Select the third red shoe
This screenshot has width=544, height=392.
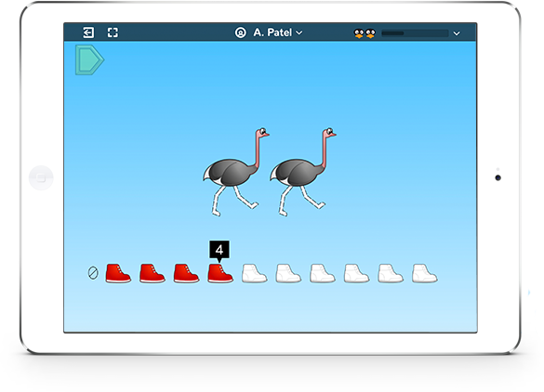point(186,273)
